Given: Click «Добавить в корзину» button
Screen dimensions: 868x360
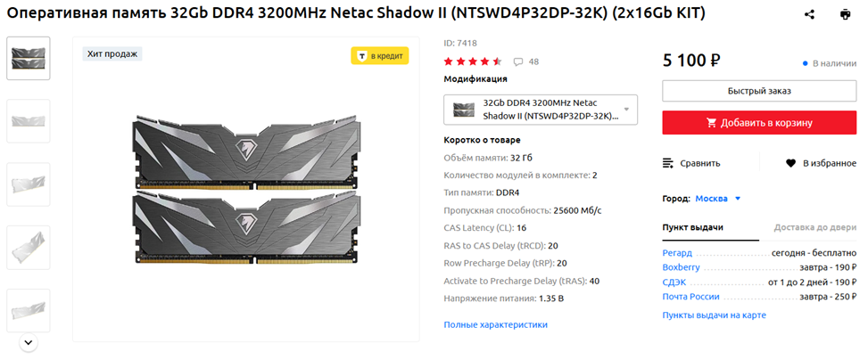Looking at the screenshot, I should 759,123.
